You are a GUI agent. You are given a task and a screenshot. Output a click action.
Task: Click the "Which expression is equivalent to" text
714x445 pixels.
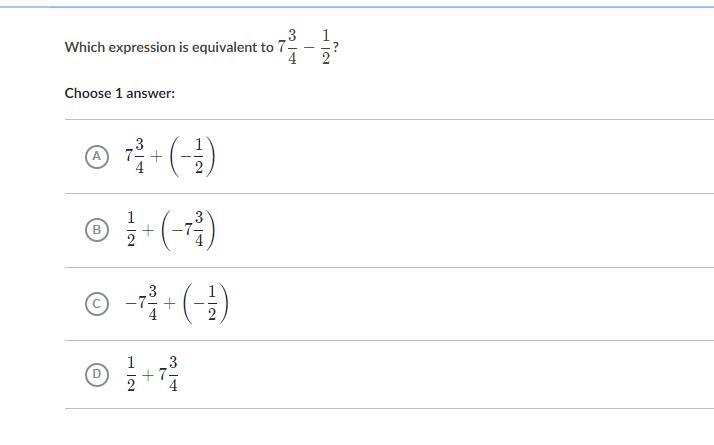pos(169,47)
